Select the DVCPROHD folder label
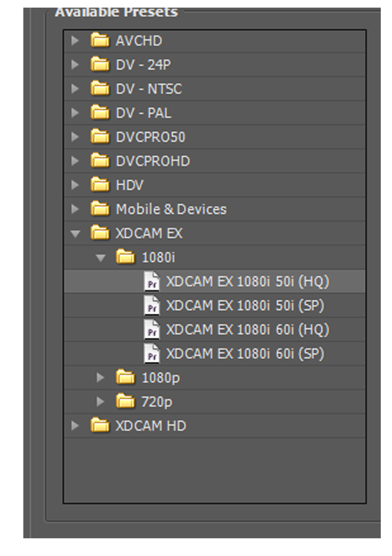Image resolution: width=392 pixels, height=556 pixels. coord(153,161)
